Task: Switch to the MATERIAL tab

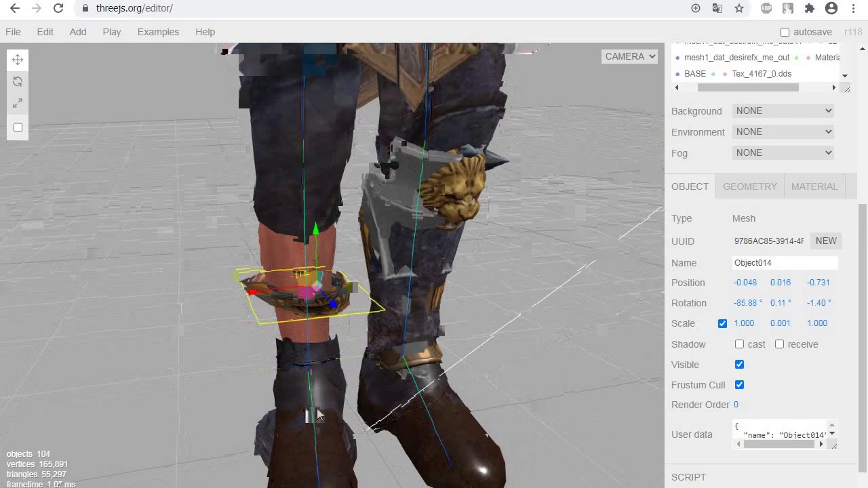Action: [x=814, y=186]
